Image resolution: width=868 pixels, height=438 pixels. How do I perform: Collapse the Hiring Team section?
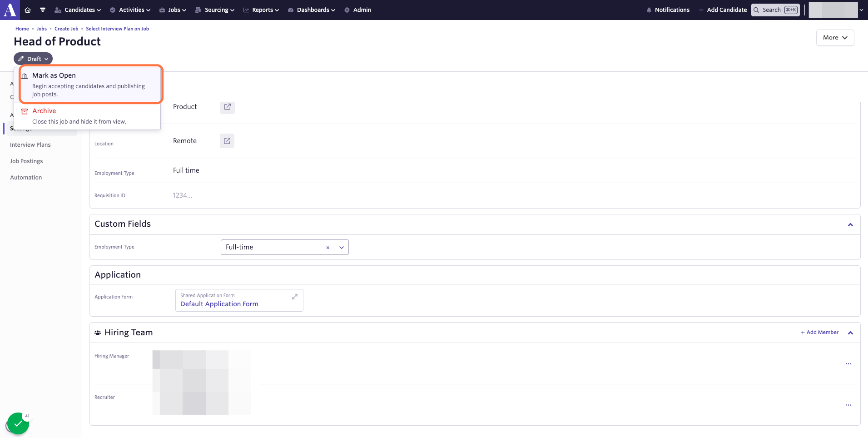coord(850,333)
